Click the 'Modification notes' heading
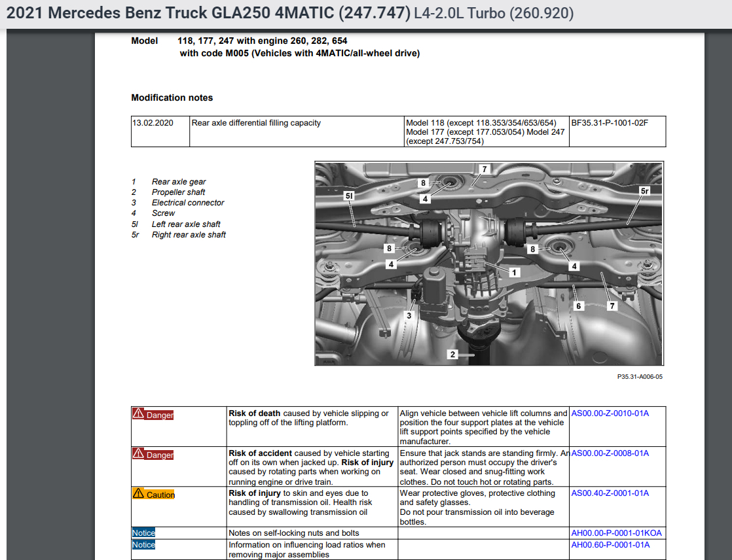The width and height of the screenshot is (732, 560). [172, 97]
